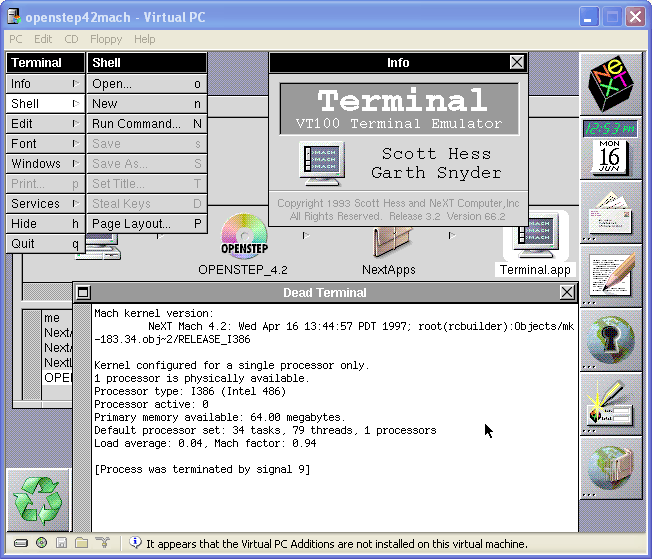Open the Floppy menu

(106, 39)
